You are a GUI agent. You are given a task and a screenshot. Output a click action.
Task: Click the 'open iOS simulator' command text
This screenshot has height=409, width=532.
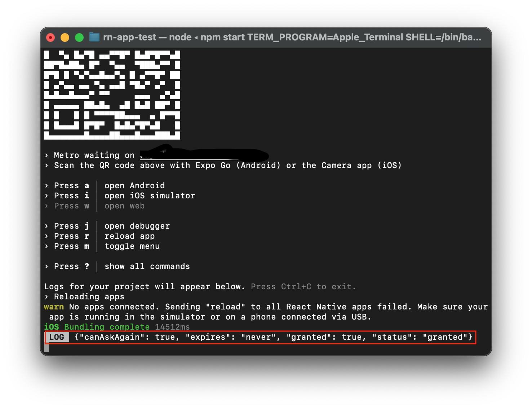click(150, 195)
